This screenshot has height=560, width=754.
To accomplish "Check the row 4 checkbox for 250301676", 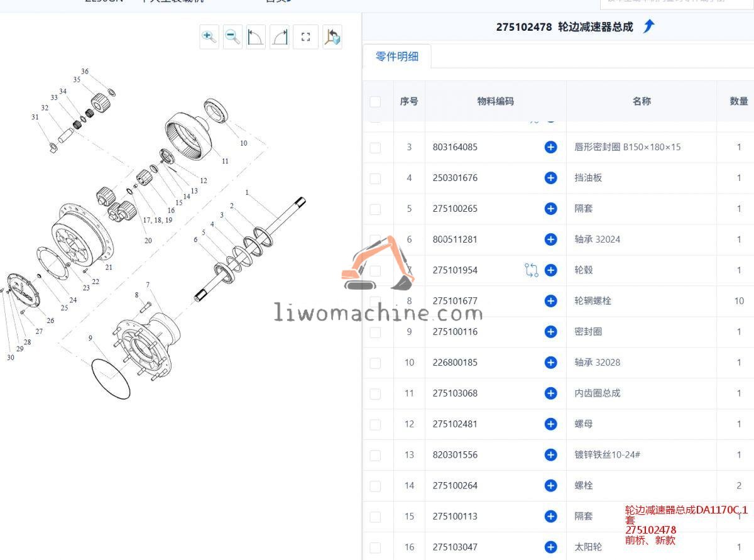I will [x=375, y=178].
